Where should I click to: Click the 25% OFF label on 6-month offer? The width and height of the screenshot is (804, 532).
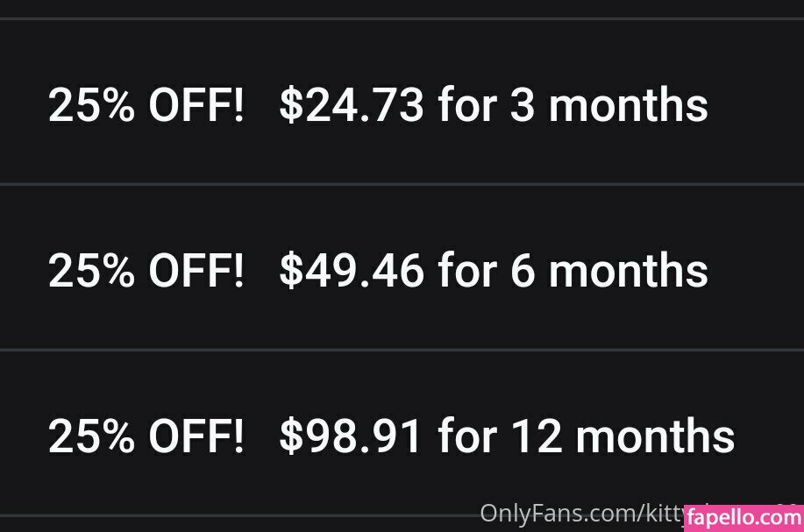pos(146,271)
